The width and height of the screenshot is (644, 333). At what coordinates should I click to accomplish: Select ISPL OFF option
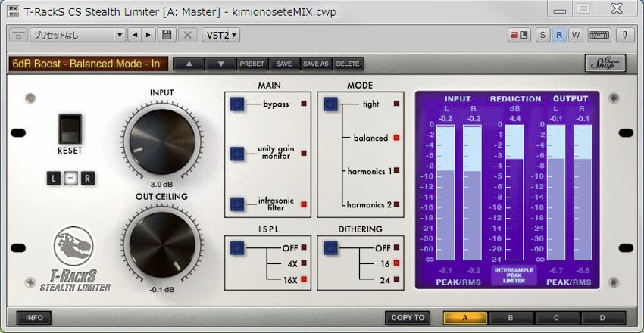coord(304,247)
